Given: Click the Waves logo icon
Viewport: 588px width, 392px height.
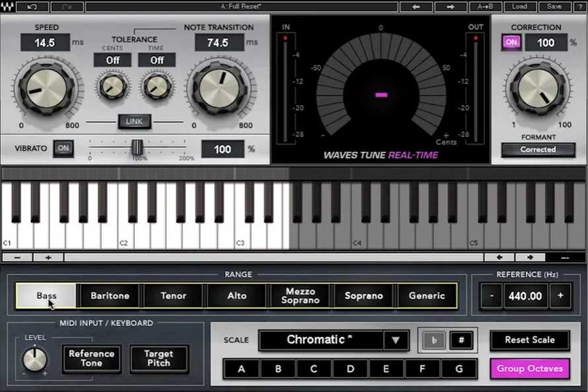Looking at the screenshot, I should [x=7, y=7].
